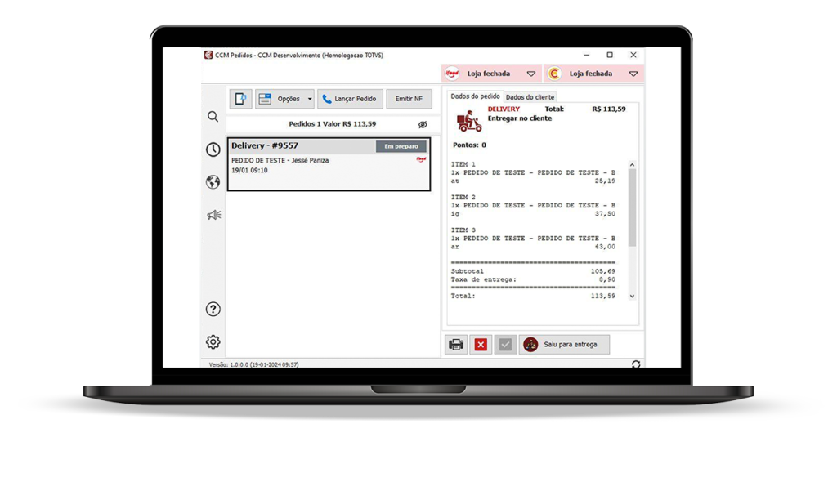Click the globe icon in sidebar
Image resolution: width=837 pixels, height=504 pixels.
point(213,182)
